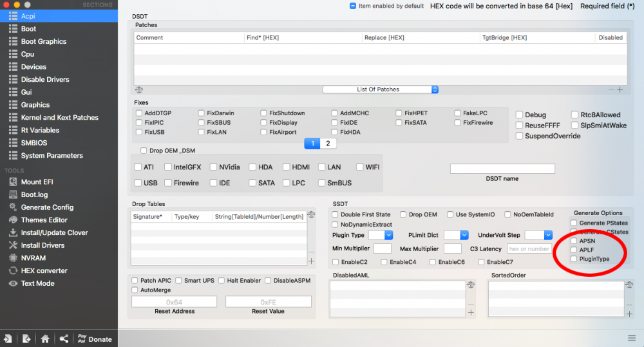The height and width of the screenshot is (347, 644).
Task: Enable the Generate PStates option
Action: click(574, 223)
